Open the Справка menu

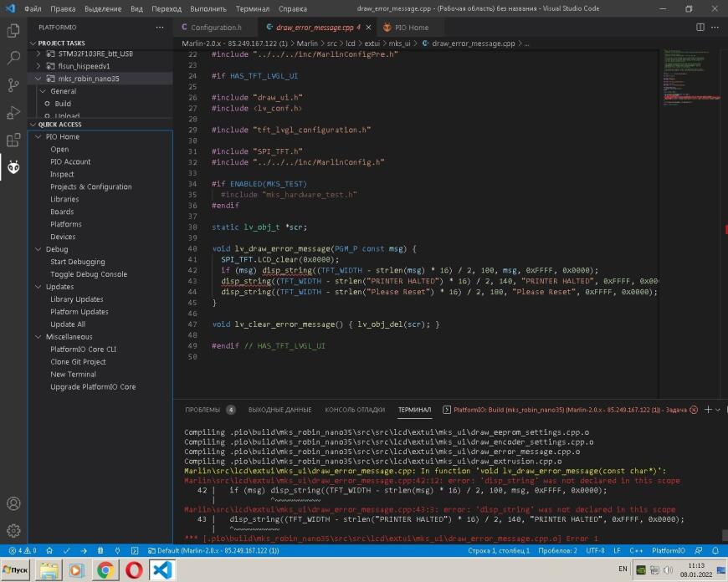click(x=293, y=9)
